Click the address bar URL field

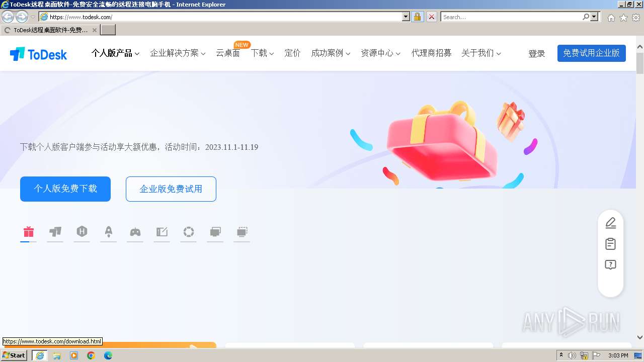225,17
